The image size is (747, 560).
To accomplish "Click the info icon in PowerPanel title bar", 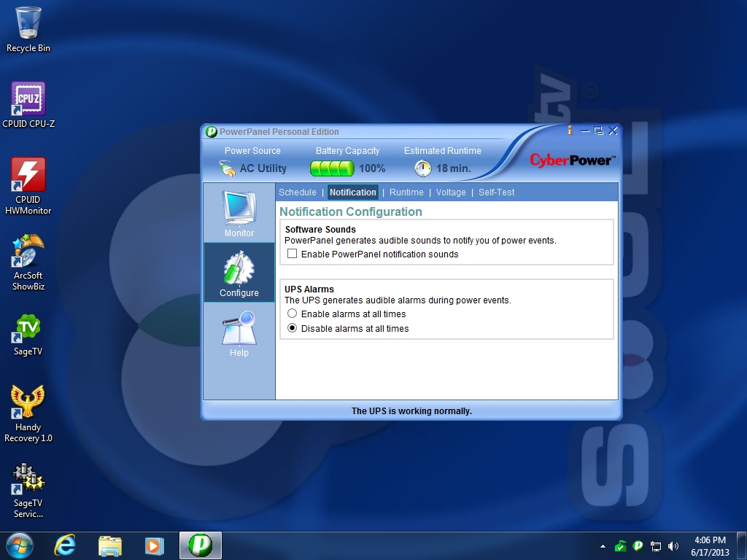I will (x=569, y=130).
